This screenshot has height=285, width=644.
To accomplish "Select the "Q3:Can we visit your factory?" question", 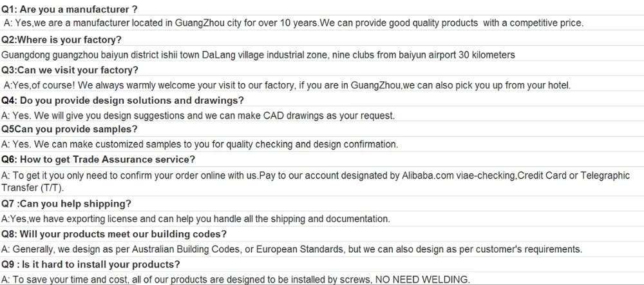I will coord(70,70).
